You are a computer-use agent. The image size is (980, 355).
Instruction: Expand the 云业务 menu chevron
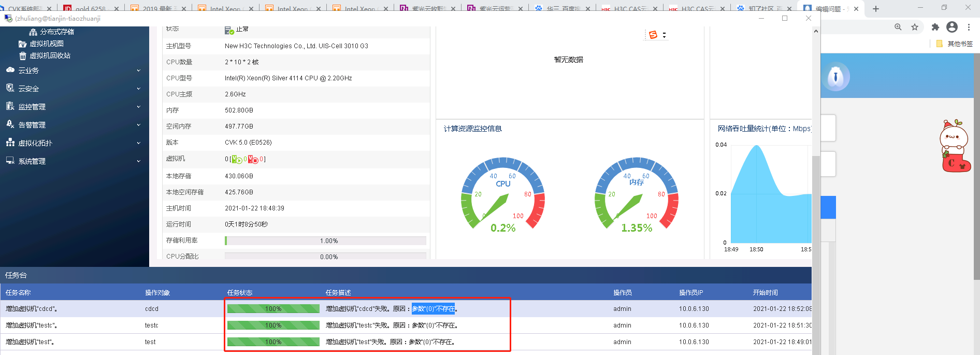138,70
